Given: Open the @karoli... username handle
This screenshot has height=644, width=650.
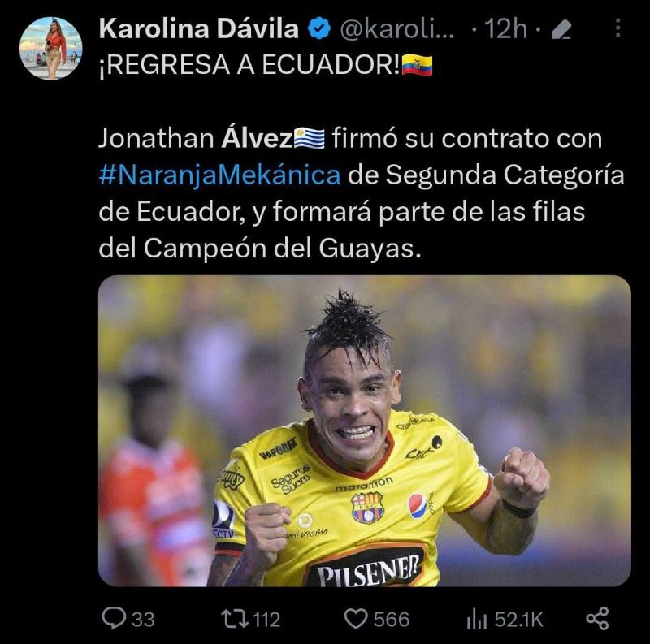Looking at the screenshot, I should tap(397, 29).
